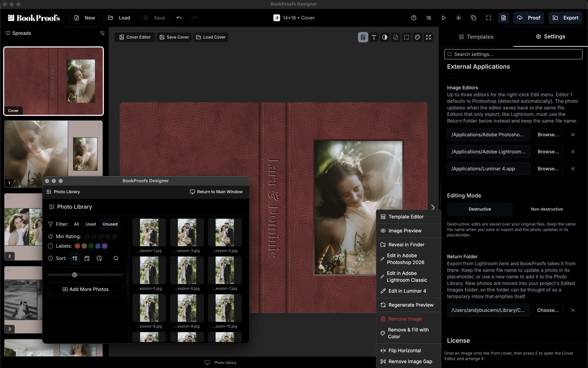Switch to the Templates tab
Image resolution: width=588 pixels, height=368 pixels.
coord(476,37)
